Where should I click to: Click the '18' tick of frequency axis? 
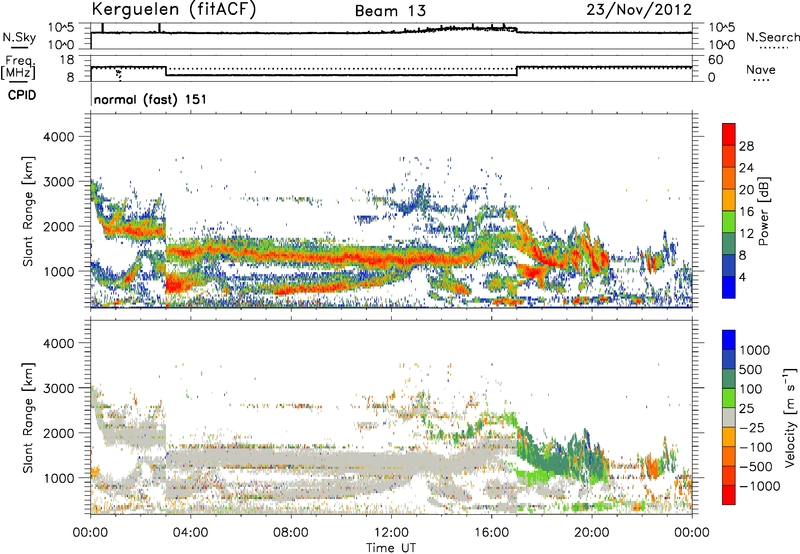click(67, 60)
